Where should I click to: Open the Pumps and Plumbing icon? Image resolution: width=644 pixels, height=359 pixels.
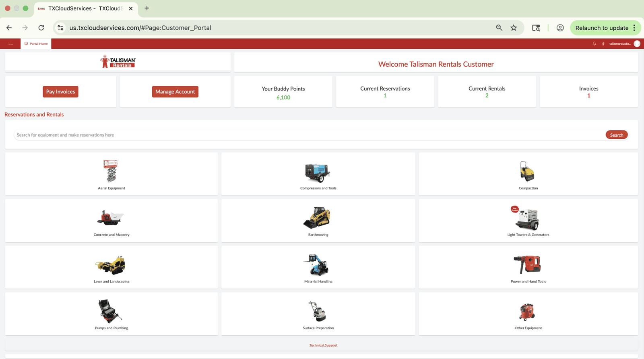tap(110, 311)
